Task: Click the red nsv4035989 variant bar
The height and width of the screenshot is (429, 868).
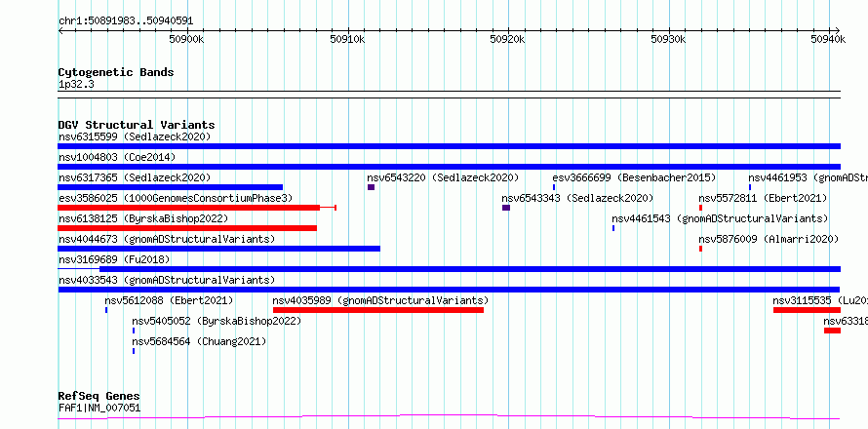Action: point(378,310)
